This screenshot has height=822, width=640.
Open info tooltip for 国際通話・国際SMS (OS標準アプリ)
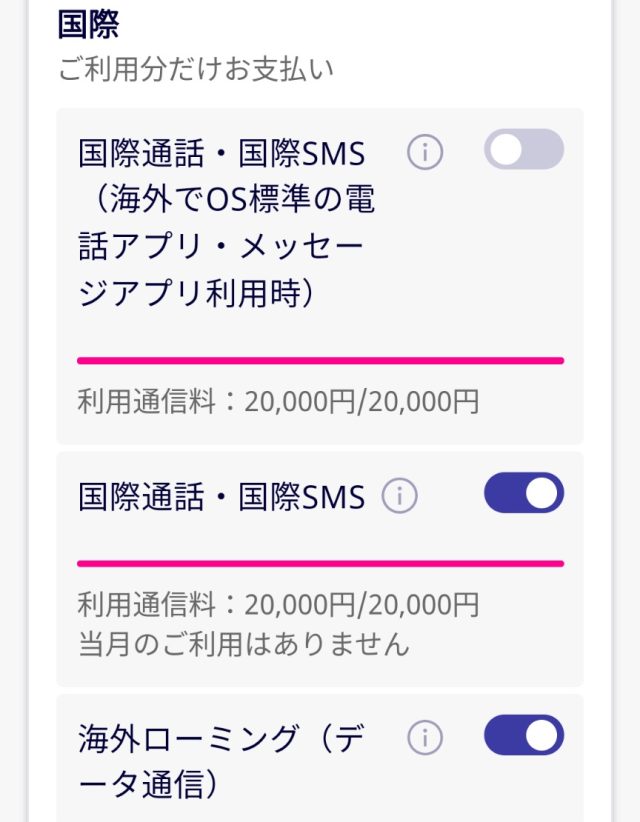tap(424, 150)
